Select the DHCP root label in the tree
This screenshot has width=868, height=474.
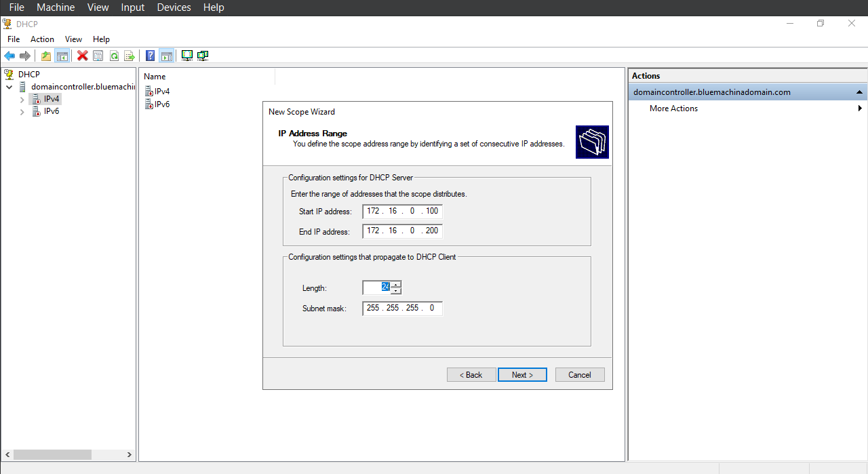[29, 74]
